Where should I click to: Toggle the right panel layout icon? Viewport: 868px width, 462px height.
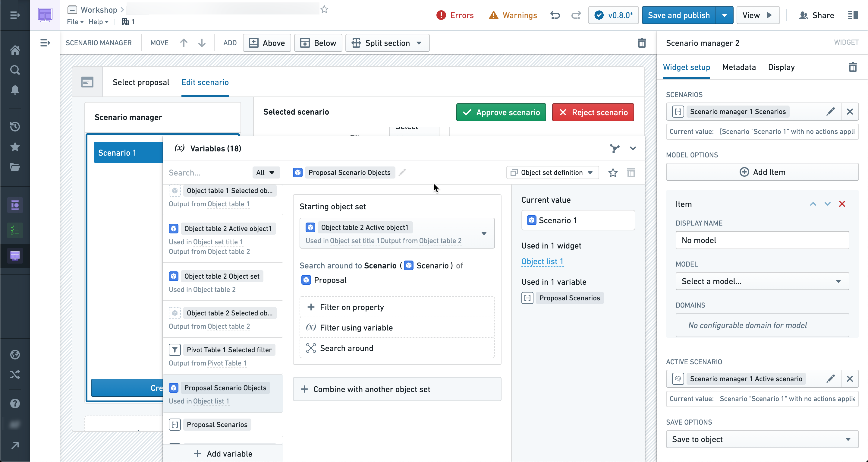pos(853,15)
